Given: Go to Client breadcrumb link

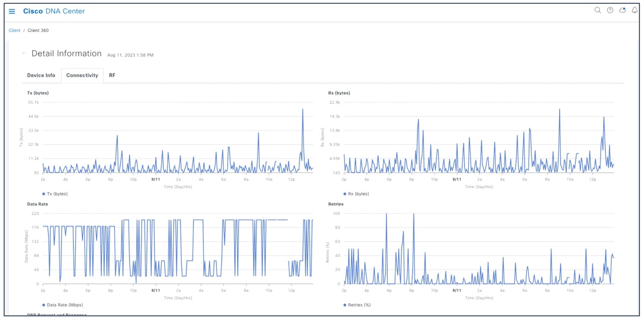Looking at the screenshot, I should [14, 31].
